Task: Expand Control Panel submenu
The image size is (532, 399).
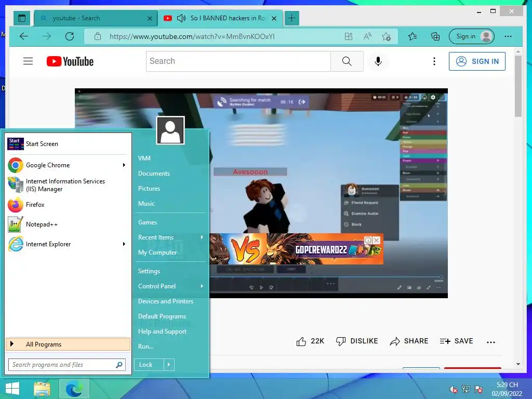Action: (x=202, y=286)
